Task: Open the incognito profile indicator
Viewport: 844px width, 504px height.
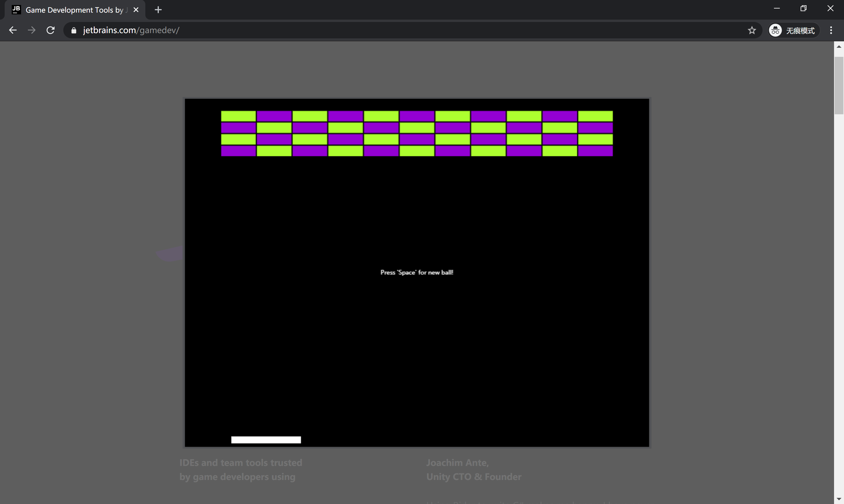Action: click(x=794, y=30)
